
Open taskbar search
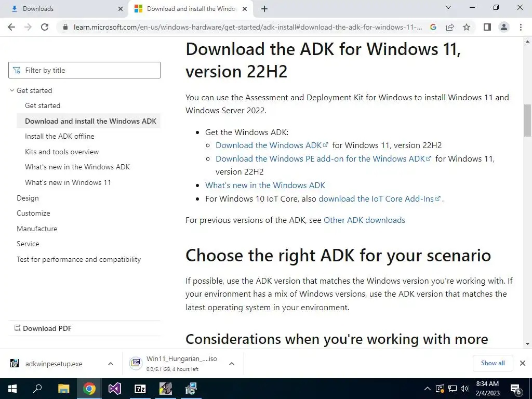(37, 389)
